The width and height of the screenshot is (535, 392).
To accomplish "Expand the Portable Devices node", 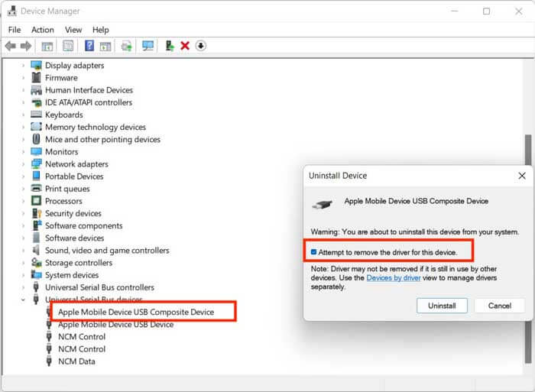I will (23, 177).
